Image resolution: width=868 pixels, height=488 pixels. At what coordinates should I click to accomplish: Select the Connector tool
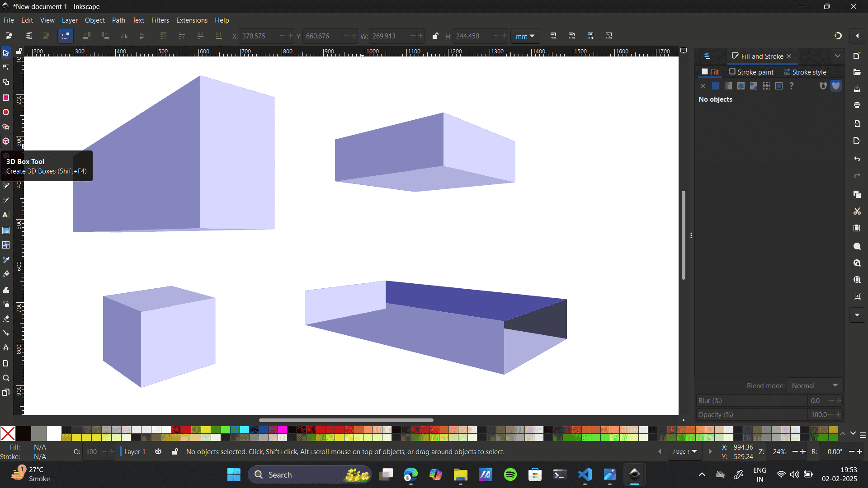tap(6, 333)
